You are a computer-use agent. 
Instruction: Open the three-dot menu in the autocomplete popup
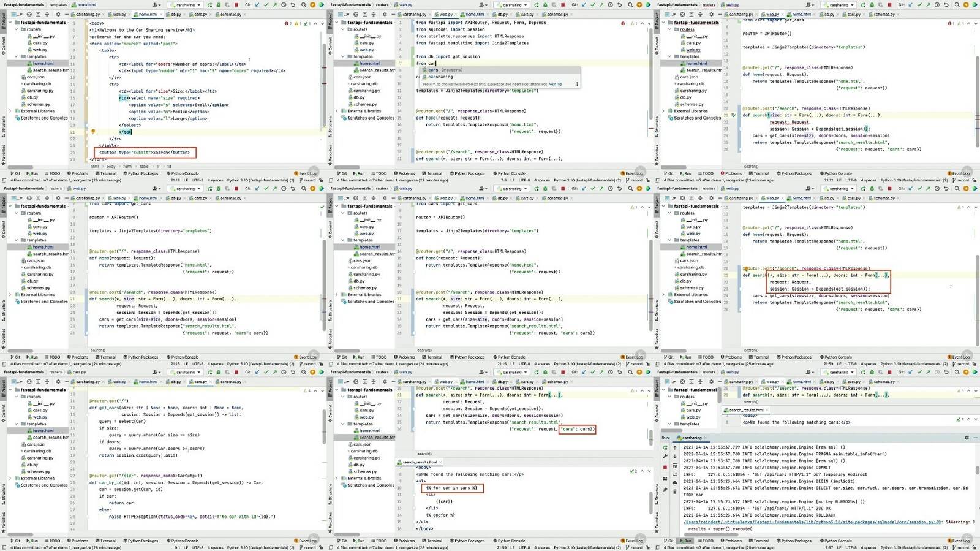[x=577, y=84]
